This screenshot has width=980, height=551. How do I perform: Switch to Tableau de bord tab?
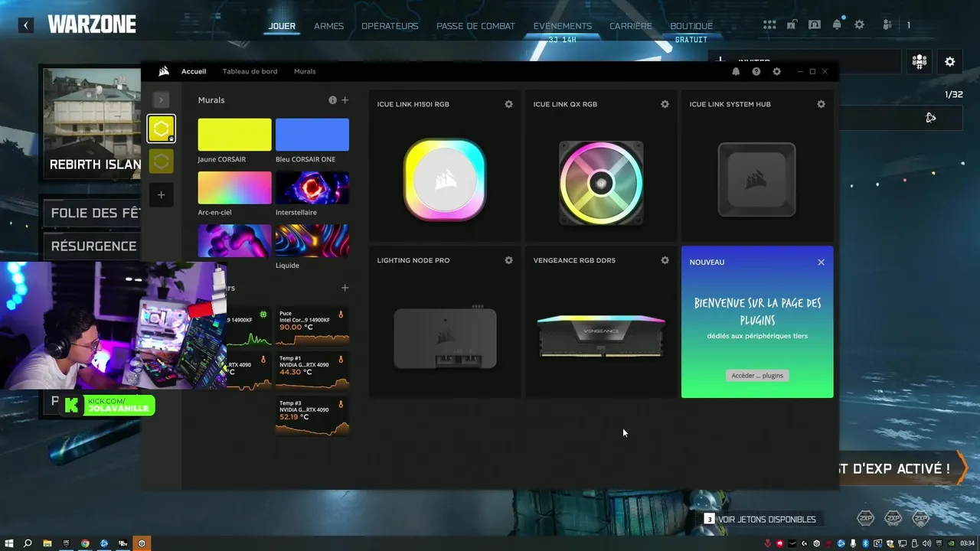250,71
